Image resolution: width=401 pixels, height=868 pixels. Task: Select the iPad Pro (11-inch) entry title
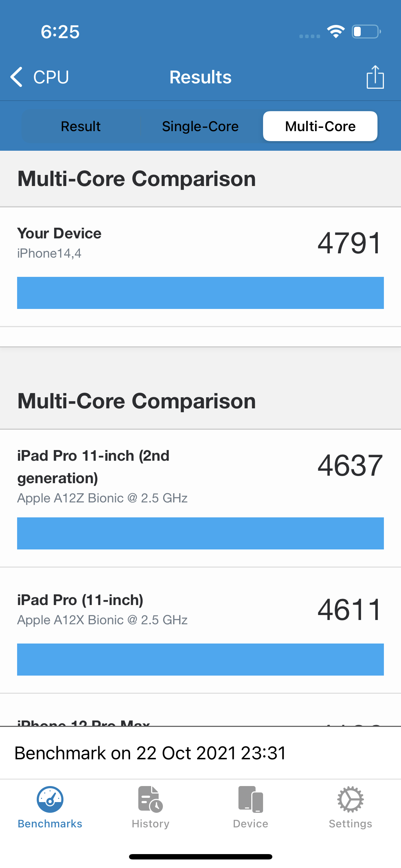[80, 600]
